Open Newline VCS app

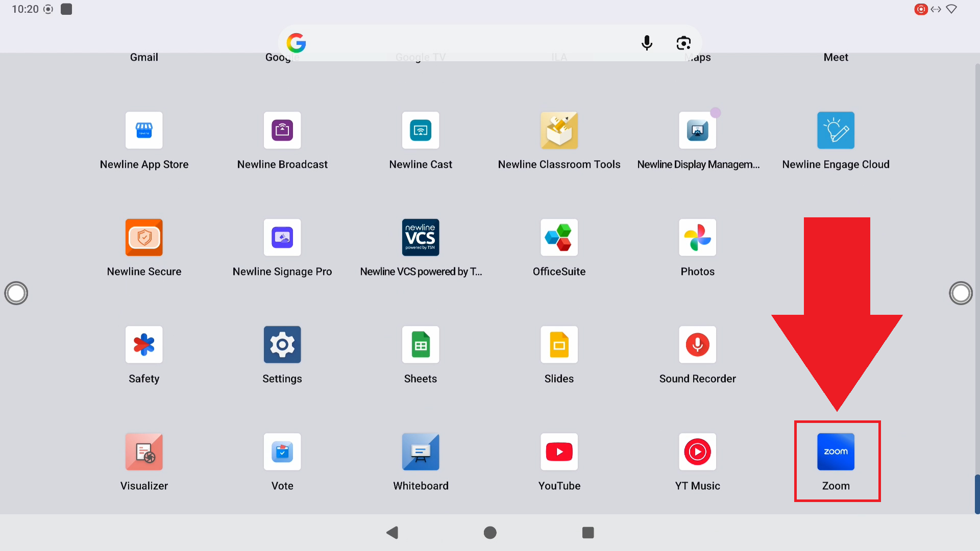point(421,238)
